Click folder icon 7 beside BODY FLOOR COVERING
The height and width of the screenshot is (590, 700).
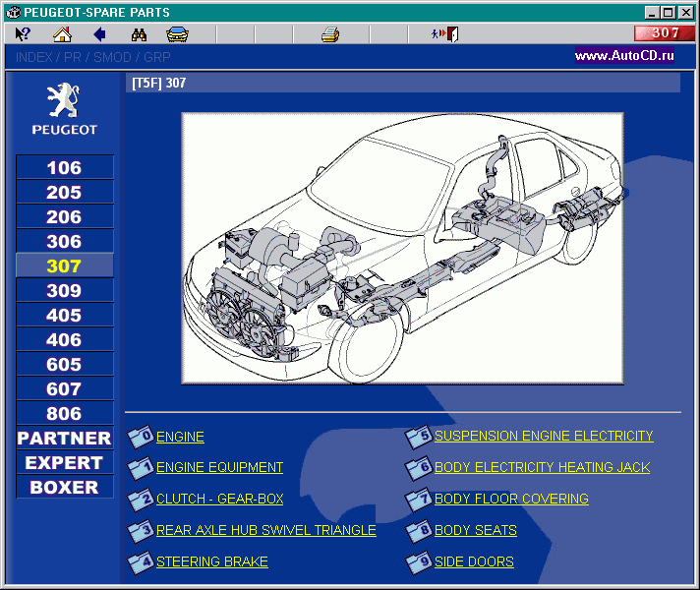tap(418, 499)
